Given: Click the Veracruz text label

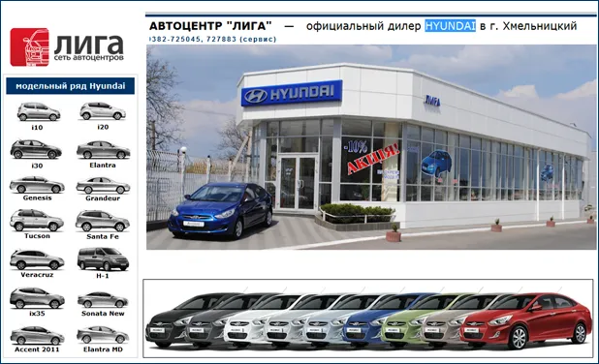Looking at the screenshot, I should pyautogui.click(x=37, y=275).
